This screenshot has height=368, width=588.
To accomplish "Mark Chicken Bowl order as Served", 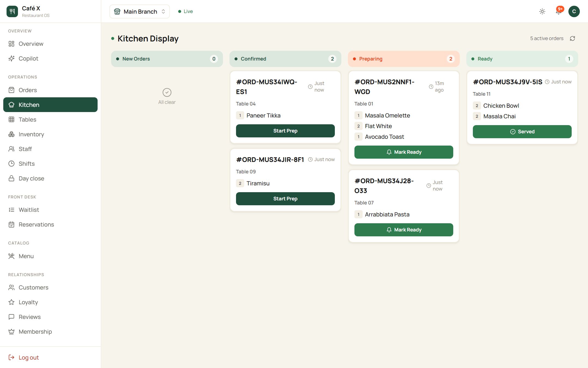I will click(x=522, y=132).
